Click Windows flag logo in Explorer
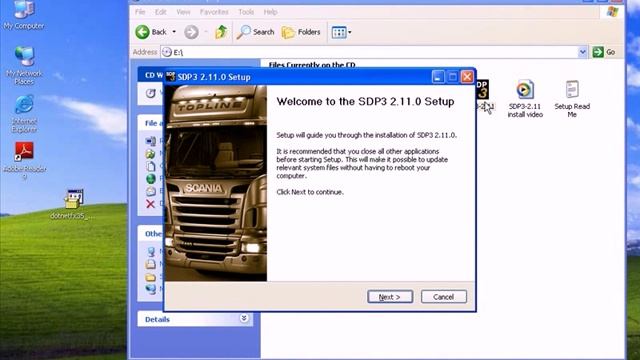640x360 pixels. [x=612, y=12]
